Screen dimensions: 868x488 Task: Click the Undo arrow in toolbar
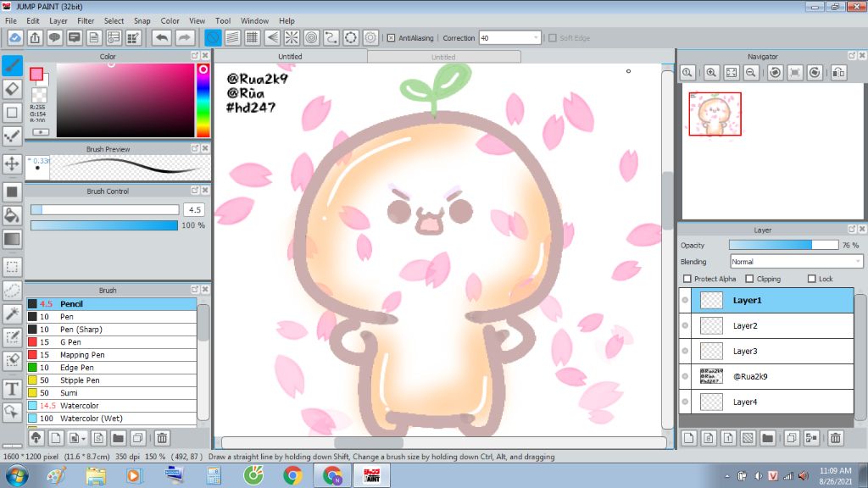point(162,37)
